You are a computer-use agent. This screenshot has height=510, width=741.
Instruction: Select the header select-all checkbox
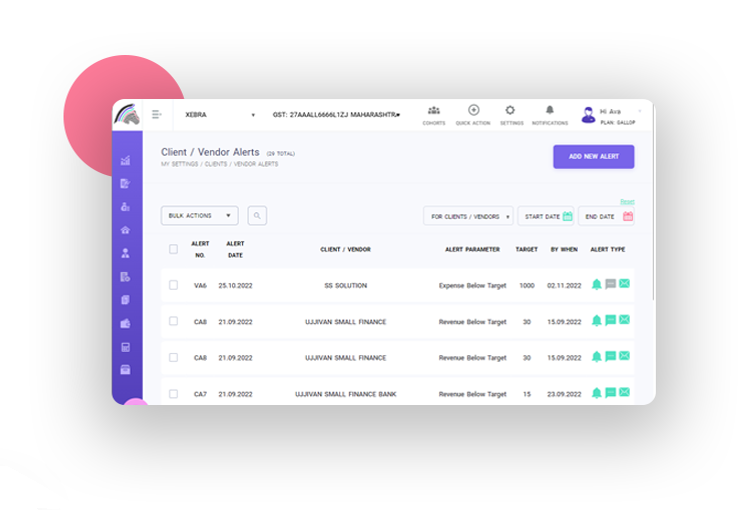[x=173, y=249]
